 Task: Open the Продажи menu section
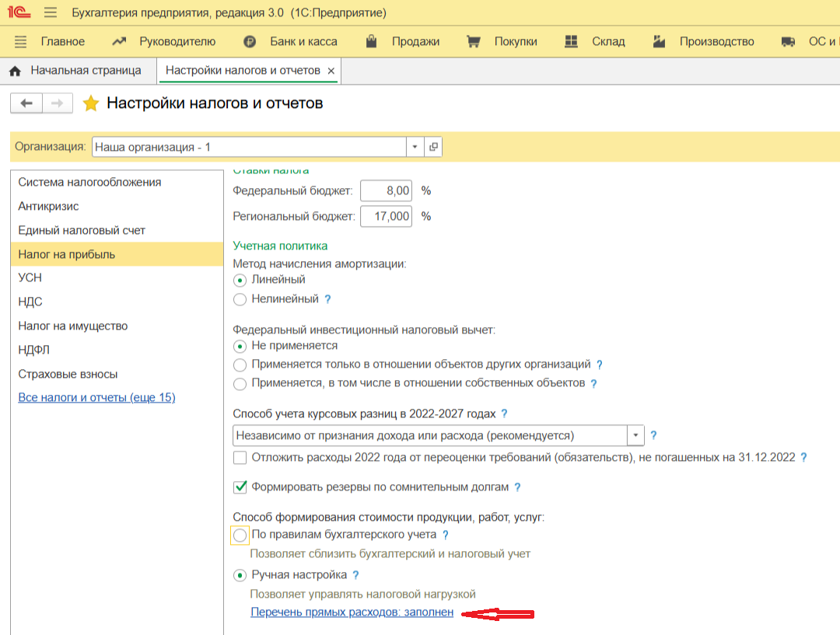point(415,42)
